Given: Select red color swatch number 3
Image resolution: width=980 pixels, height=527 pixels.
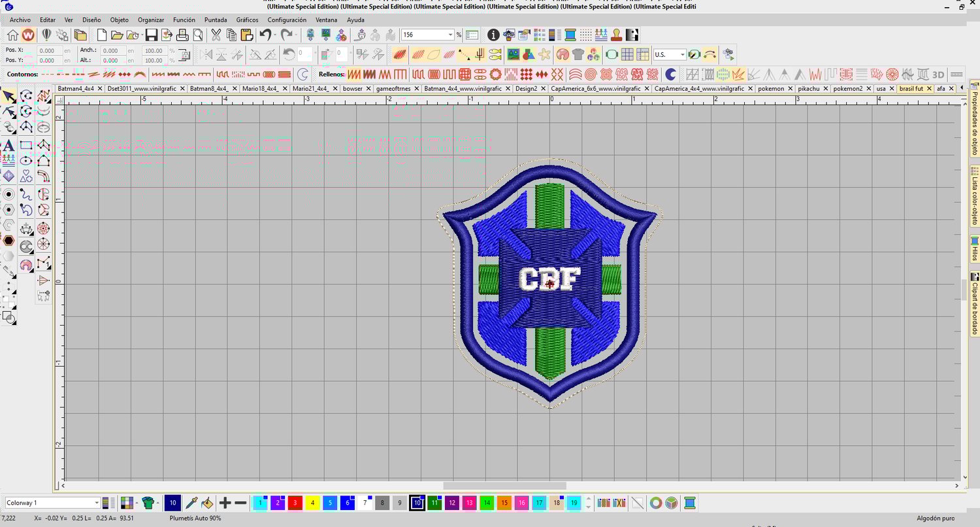Looking at the screenshot, I should tap(295, 503).
